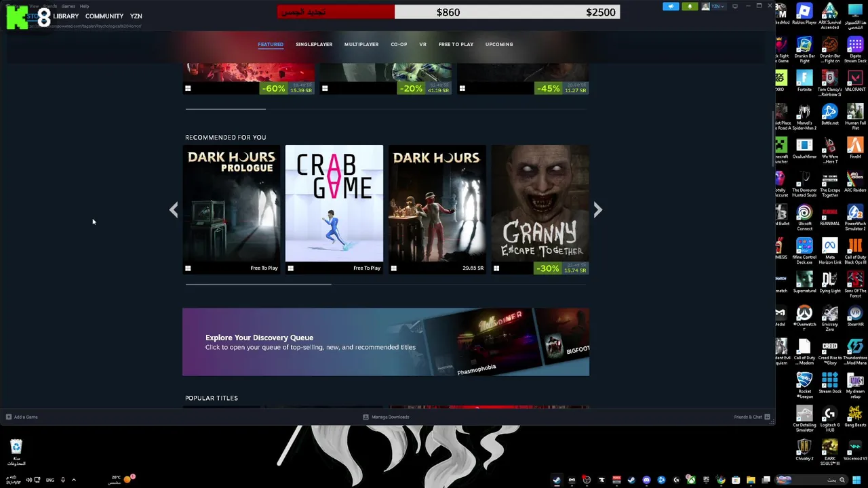The width and height of the screenshot is (868, 488).
Task: Open the Granny Escape Together game card
Action: click(x=540, y=209)
